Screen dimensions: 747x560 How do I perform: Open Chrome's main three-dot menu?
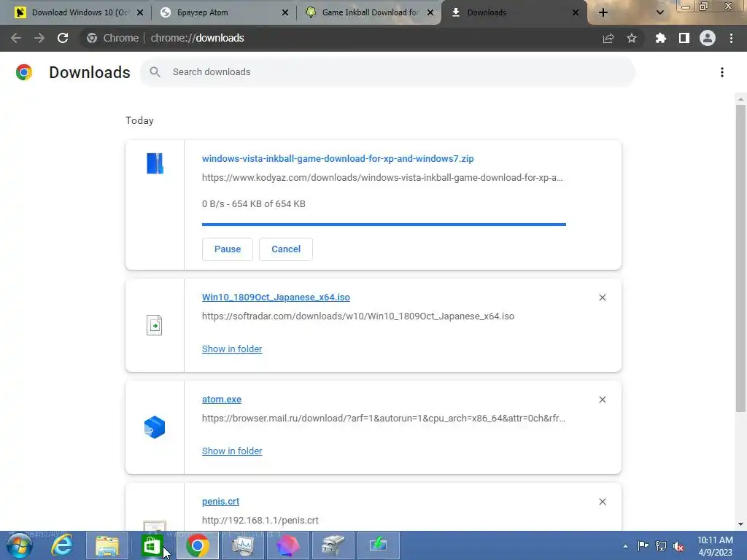[731, 38]
